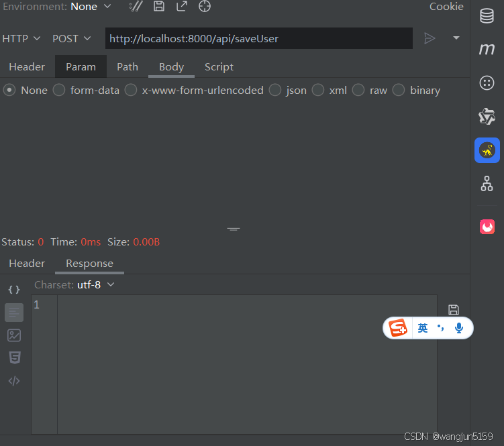Click the highlighted blue and yellow plugin icon
The image size is (504, 446).
point(487,150)
